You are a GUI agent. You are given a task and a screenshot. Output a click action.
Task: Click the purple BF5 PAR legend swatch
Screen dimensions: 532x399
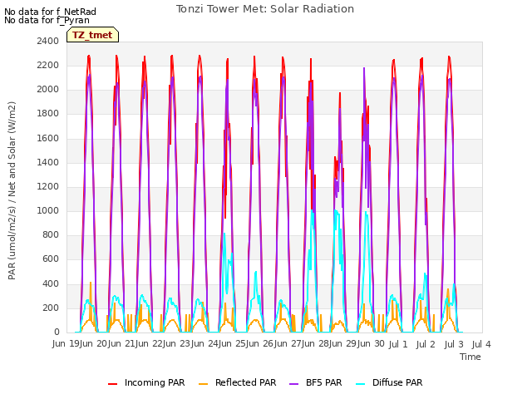293,384
